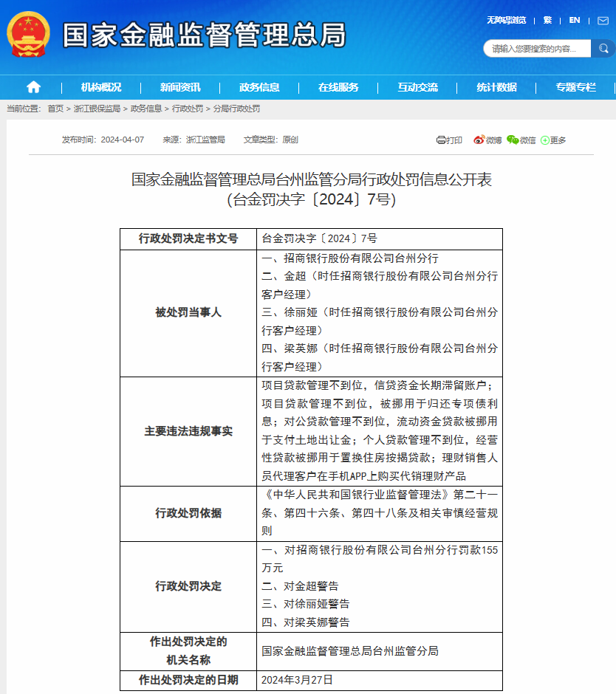Open the 新闻资讯 menu

179,87
